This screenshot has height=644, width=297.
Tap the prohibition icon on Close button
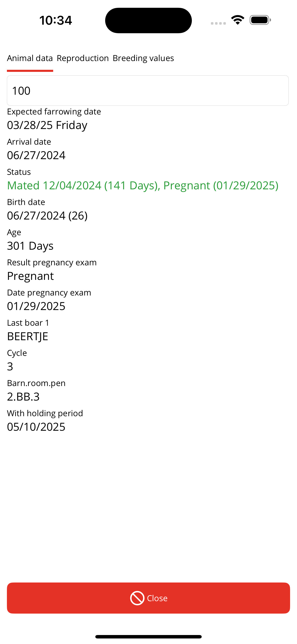(x=137, y=598)
